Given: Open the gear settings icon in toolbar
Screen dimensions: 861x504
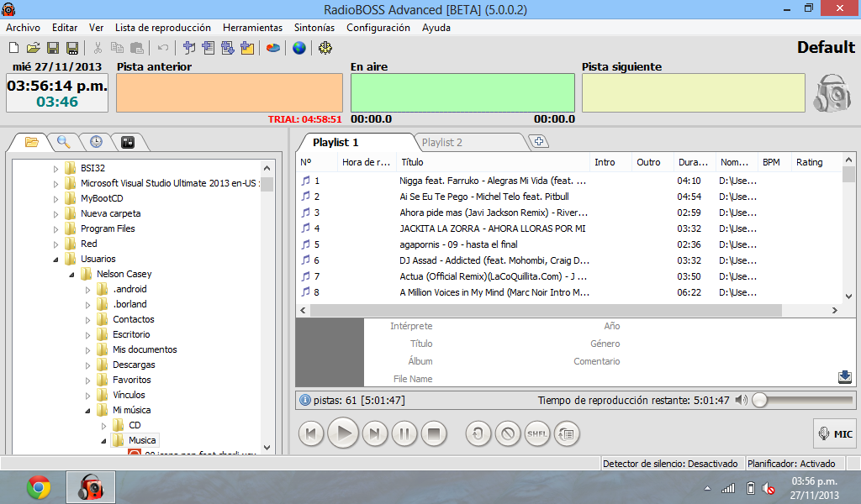Looking at the screenshot, I should [x=325, y=48].
